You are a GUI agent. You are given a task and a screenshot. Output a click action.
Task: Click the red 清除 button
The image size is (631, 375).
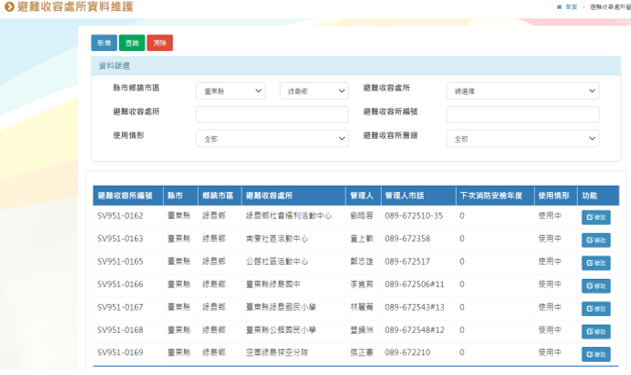coord(160,43)
